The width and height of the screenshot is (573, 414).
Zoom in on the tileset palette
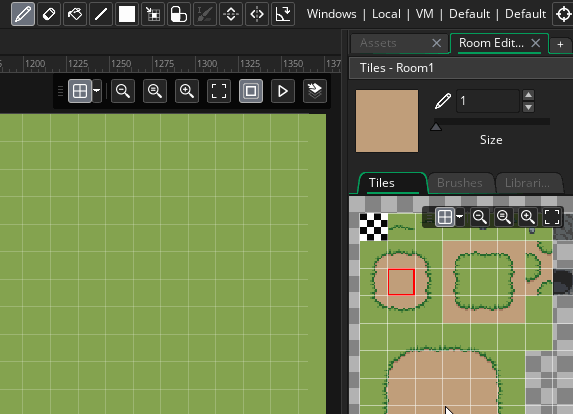point(528,217)
